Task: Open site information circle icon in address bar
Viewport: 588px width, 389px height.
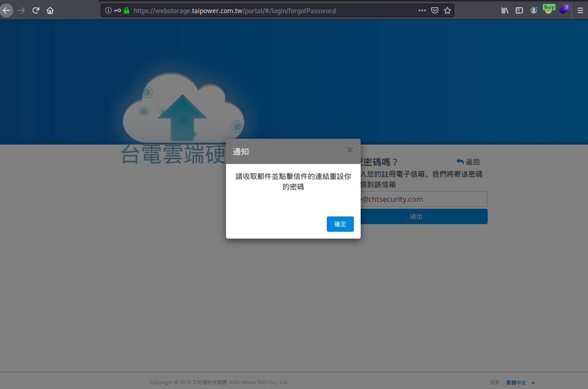Action: coord(108,10)
